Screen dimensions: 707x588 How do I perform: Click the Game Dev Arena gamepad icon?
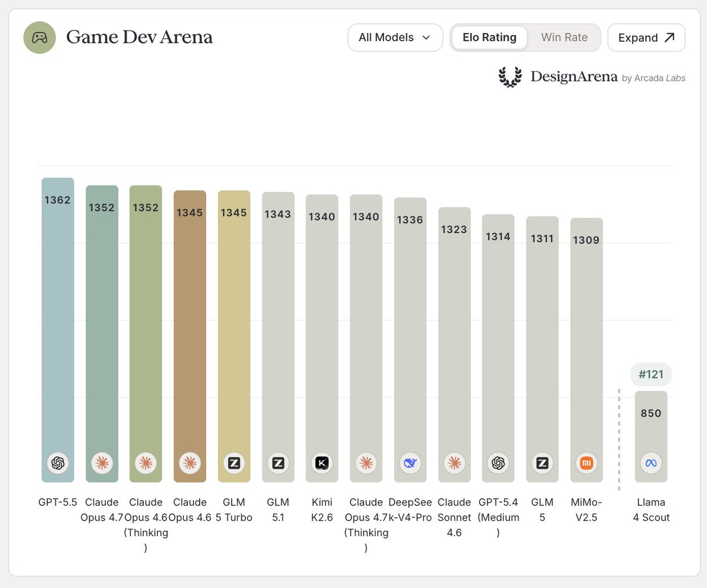coord(39,37)
